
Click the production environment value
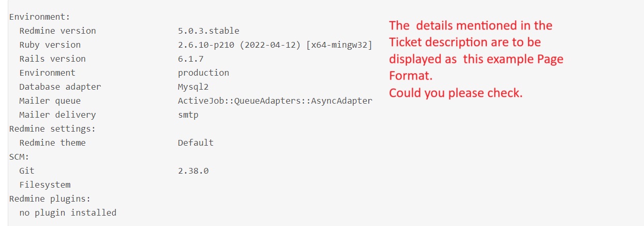(203, 73)
